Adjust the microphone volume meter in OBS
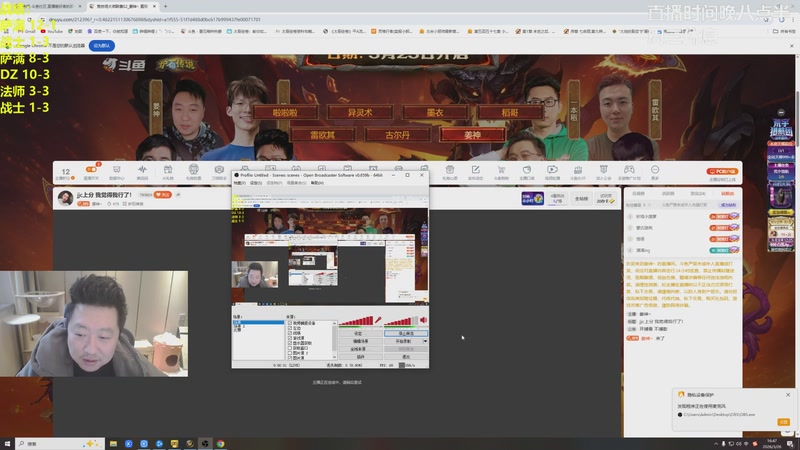Image resolution: width=800 pixels, height=450 pixels. [x=356, y=320]
